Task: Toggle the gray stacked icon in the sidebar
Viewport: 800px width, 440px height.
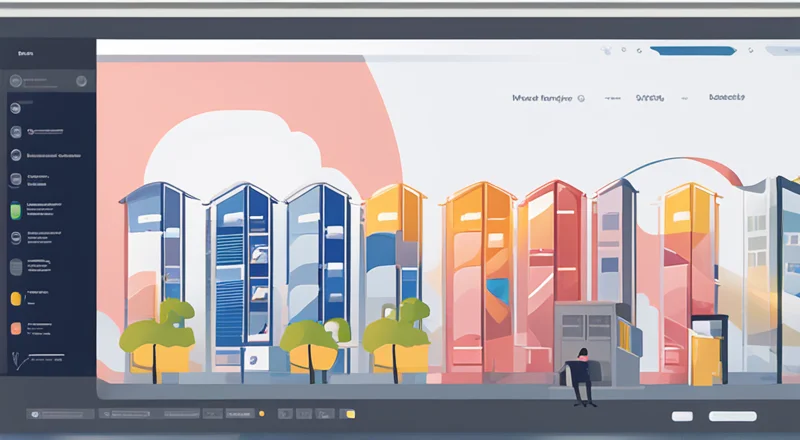Action: (x=15, y=267)
